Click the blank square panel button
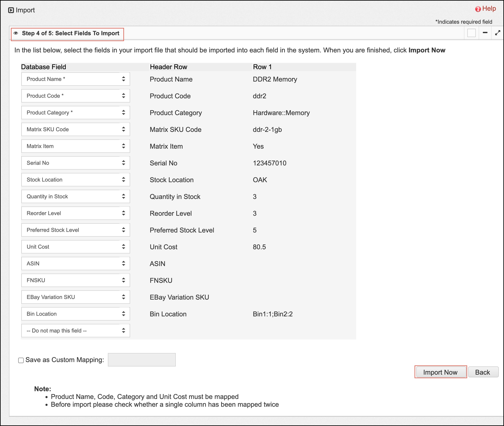This screenshot has width=504, height=426. (471, 33)
